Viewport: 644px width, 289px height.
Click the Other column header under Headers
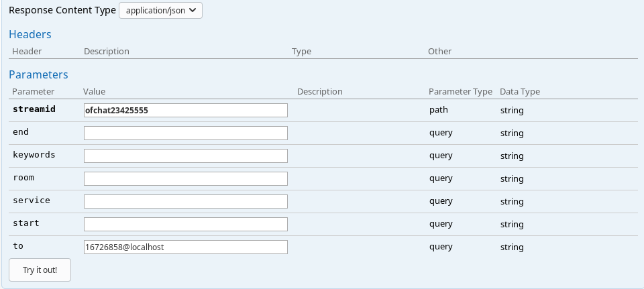coord(439,51)
